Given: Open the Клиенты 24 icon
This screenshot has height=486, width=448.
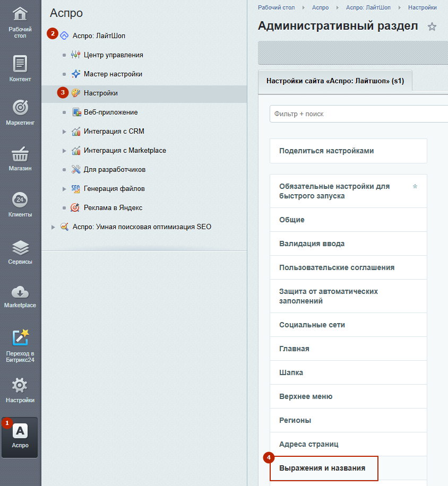Looking at the screenshot, I should [20, 200].
